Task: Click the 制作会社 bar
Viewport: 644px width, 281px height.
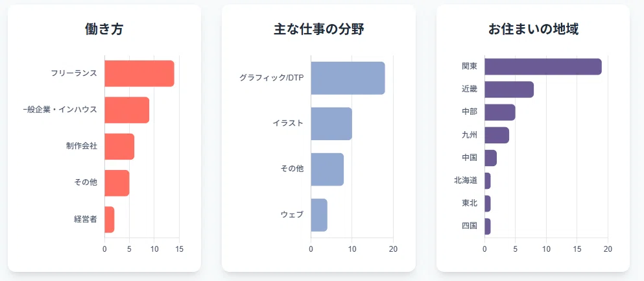Action: click(119, 146)
